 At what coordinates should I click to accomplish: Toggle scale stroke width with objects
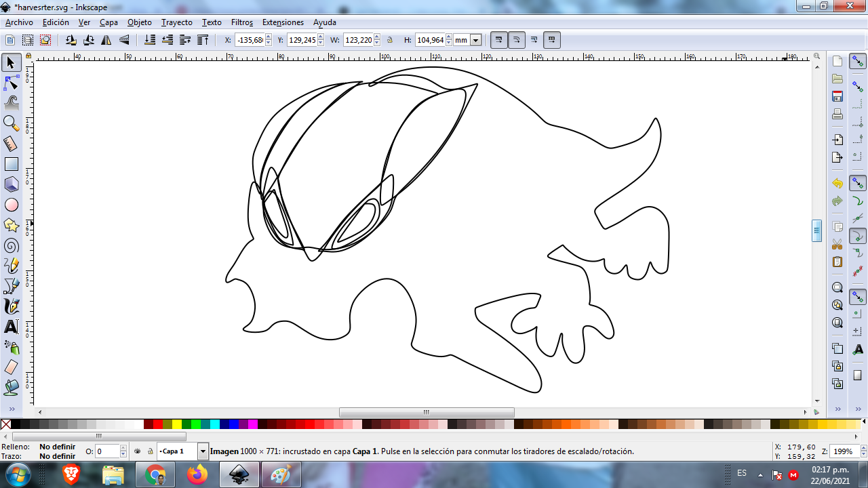coord(499,40)
